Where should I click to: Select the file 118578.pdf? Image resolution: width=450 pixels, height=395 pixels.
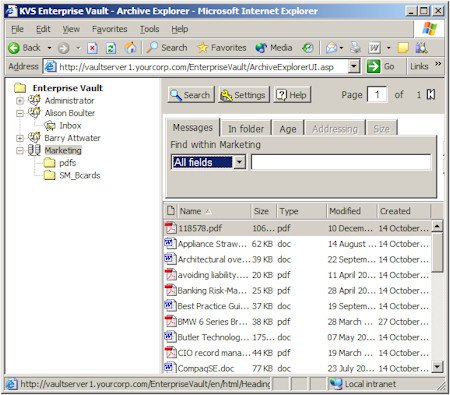[297, 228]
